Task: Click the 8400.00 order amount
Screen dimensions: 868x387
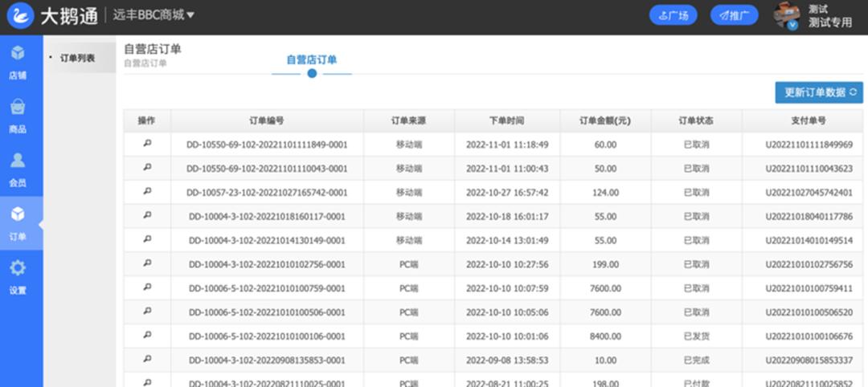Action: [x=606, y=336]
